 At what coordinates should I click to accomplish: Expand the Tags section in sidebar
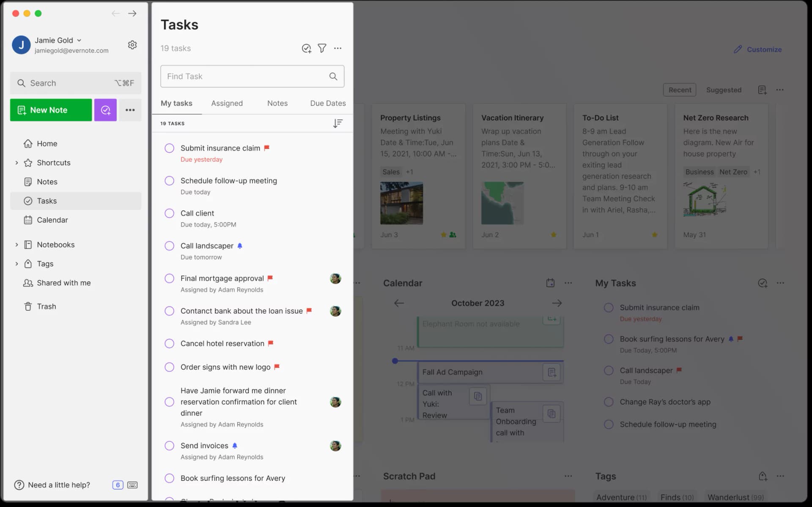[x=17, y=263]
